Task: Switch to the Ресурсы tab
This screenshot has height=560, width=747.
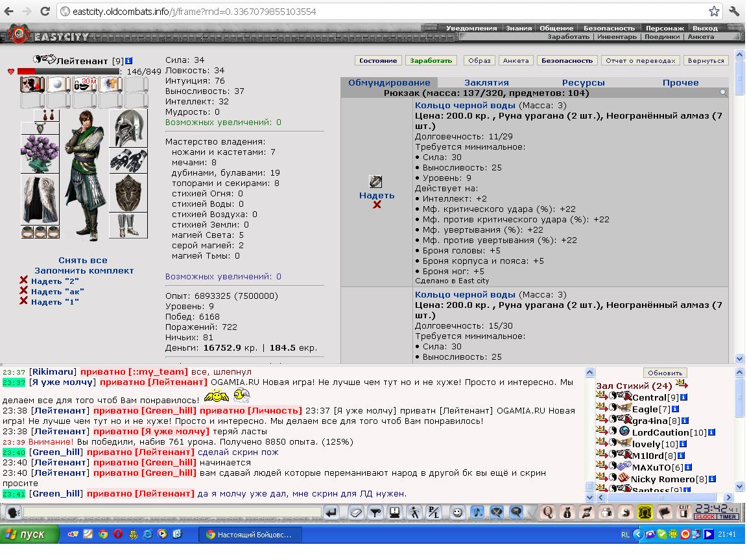Action: (583, 82)
